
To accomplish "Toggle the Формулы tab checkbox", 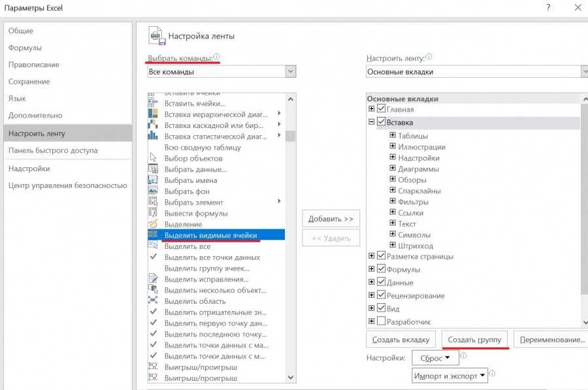I will (x=382, y=269).
